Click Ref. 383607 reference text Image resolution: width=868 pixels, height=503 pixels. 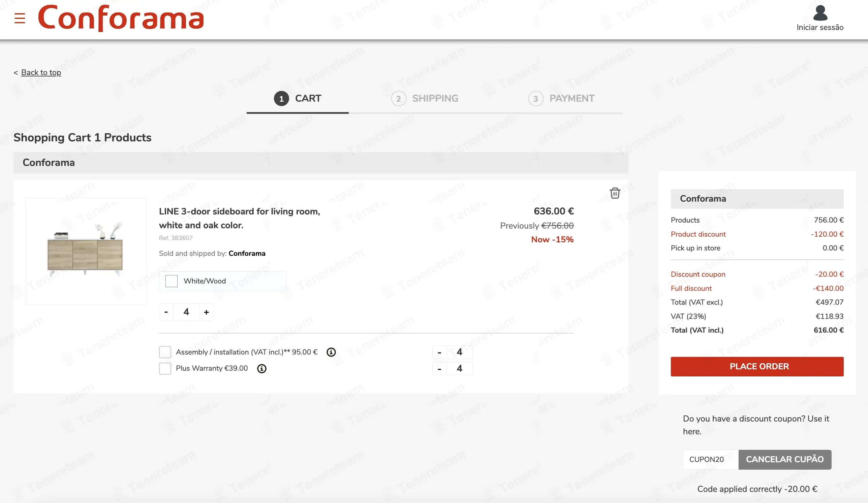coord(176,238)
